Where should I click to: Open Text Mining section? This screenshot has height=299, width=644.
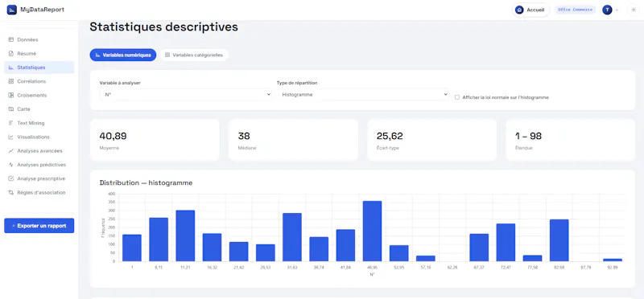pyautogui.click(x=39, y=123)
